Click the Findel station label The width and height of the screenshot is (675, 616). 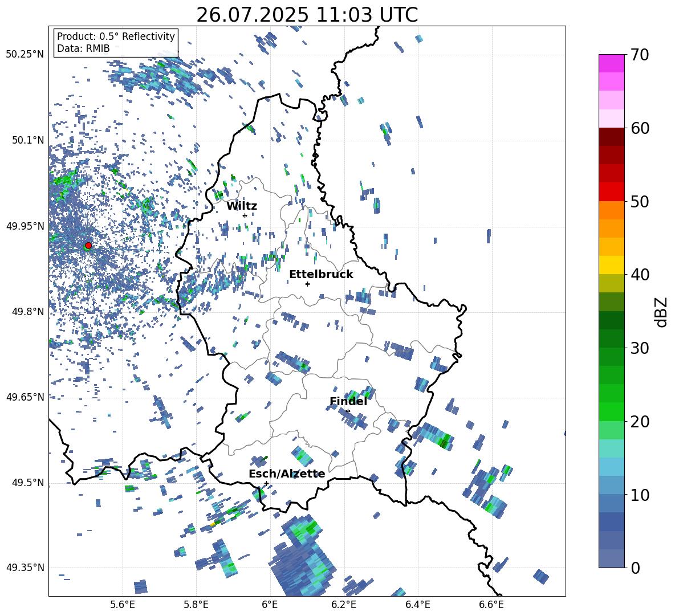pyautogui.click(x=348, y=401)
